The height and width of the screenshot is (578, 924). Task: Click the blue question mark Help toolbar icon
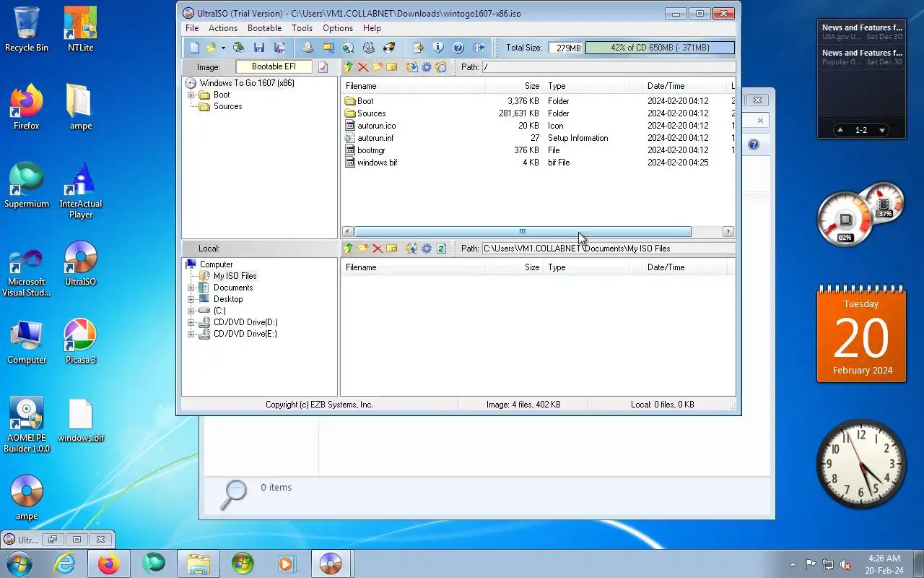pos(458,48)
